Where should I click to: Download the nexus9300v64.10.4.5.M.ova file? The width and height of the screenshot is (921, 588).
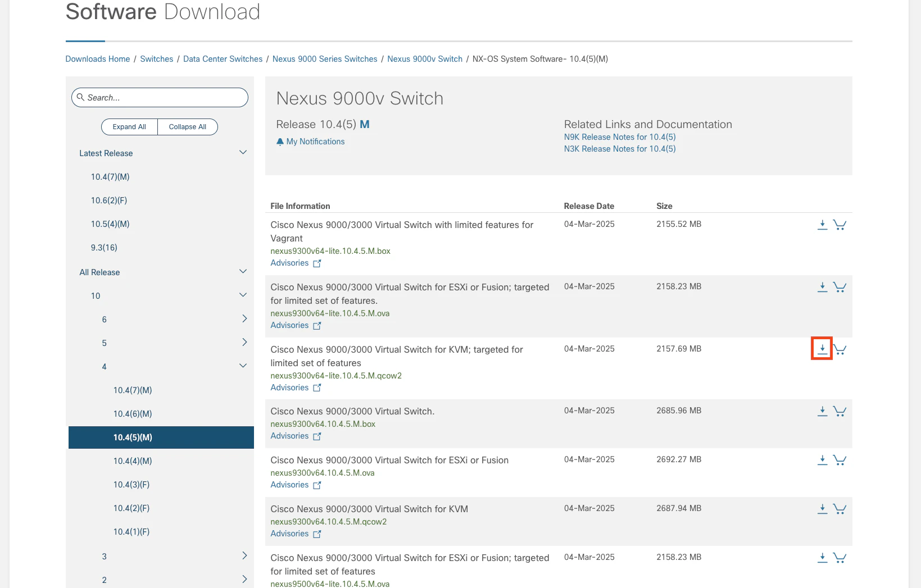[822, 460]
